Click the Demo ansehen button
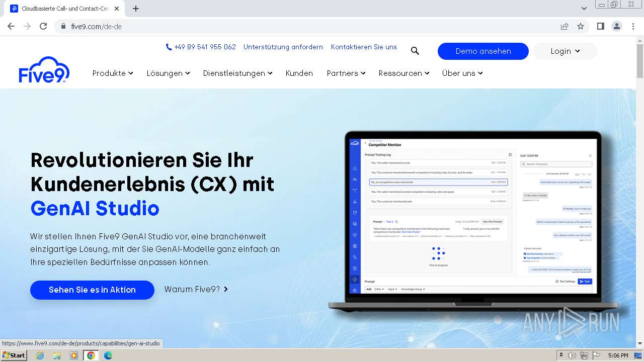Image resolution: width=644 pixels, height=362 pixels. pyautogui.click(x=483, y=51)
